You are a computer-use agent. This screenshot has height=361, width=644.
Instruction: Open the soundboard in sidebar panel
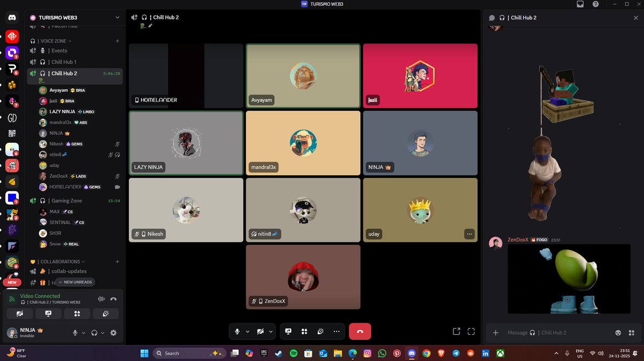(x=106, y=314)
